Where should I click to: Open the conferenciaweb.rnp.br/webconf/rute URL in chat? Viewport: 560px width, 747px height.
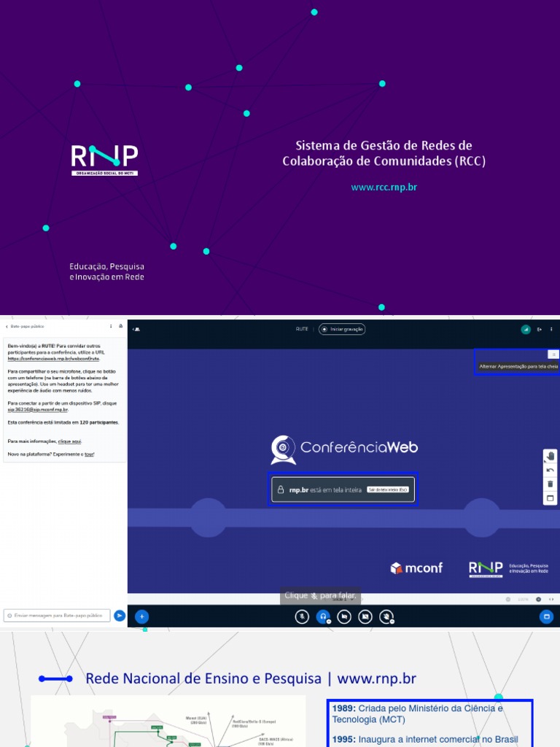[53, 359]
